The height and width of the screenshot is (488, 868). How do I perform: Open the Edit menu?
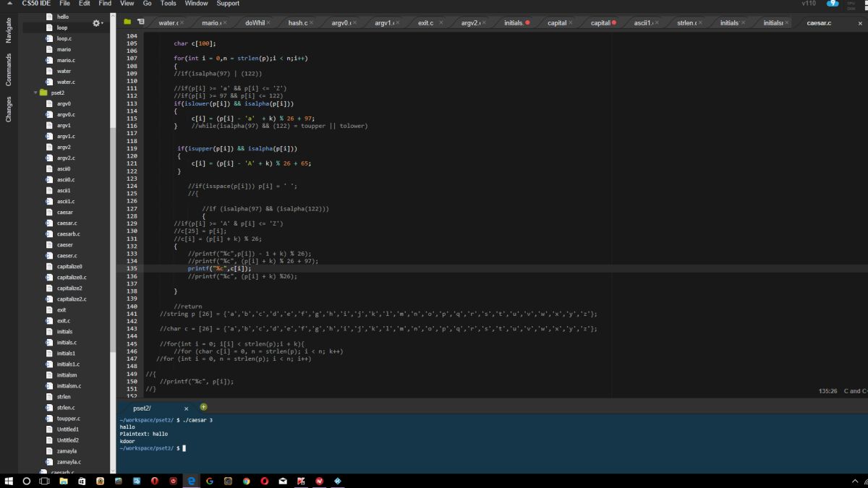[x=85, y=4]
